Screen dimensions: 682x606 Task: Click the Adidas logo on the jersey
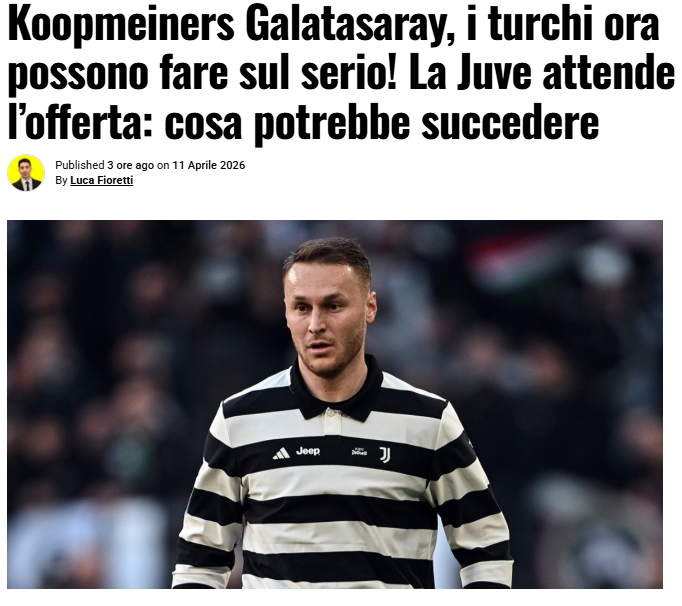click(x=281, y=453)
